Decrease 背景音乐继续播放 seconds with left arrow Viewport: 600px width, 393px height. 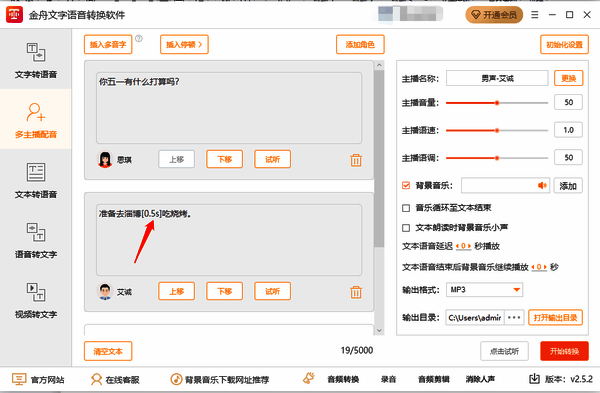click(533, 267)
